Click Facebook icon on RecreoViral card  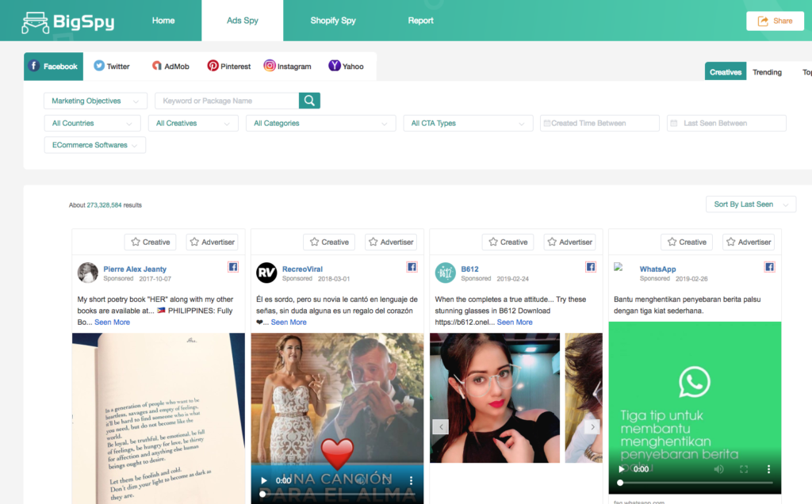(x=412, y=267)
